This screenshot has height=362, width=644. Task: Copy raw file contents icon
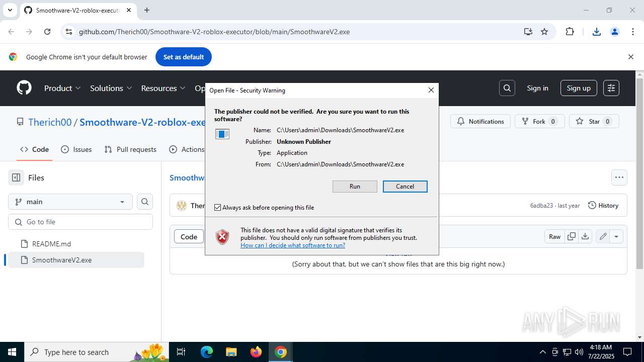click(572, 236)
